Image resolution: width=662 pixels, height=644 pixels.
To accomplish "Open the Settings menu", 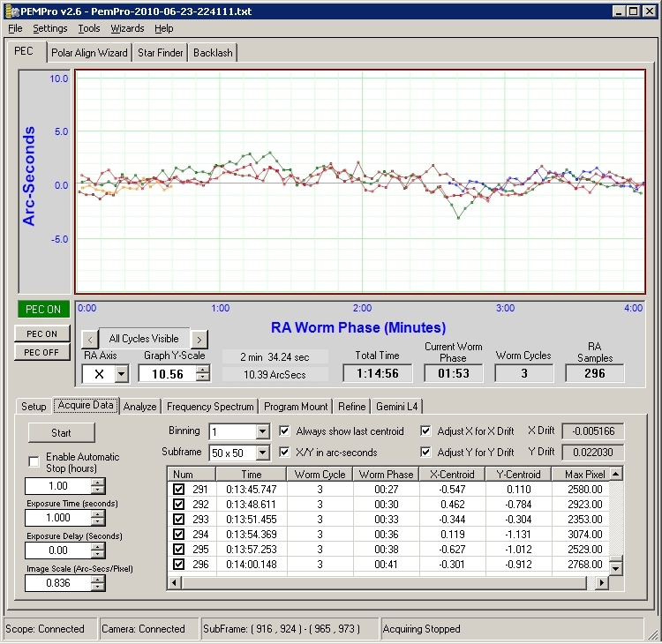I will pyautogui.click(x=50, y=28).
